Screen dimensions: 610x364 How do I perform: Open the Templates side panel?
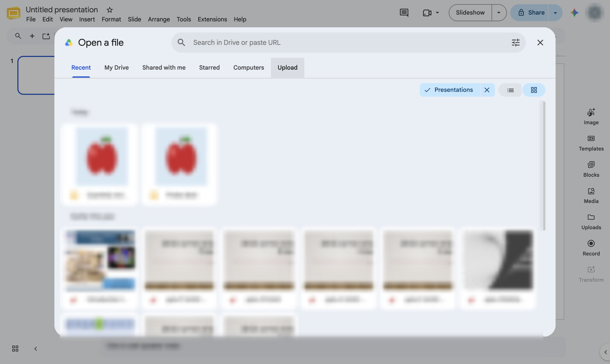pyautogui.click(x=591, y=143)
